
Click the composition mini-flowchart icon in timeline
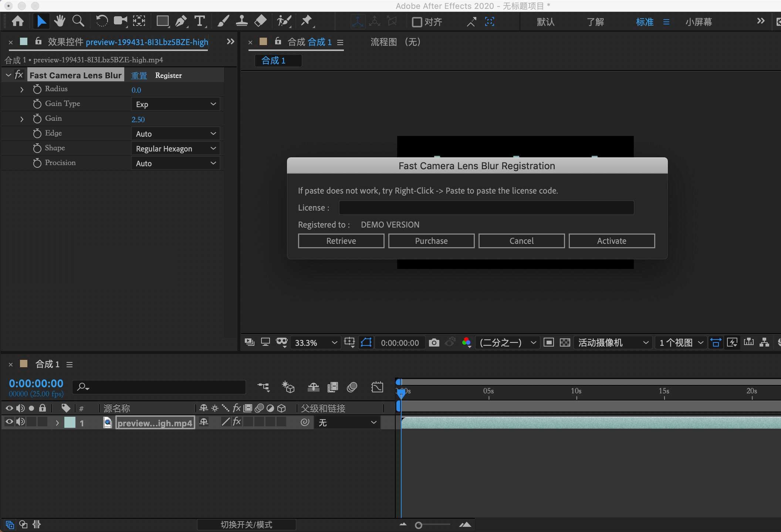coord(264,387)
